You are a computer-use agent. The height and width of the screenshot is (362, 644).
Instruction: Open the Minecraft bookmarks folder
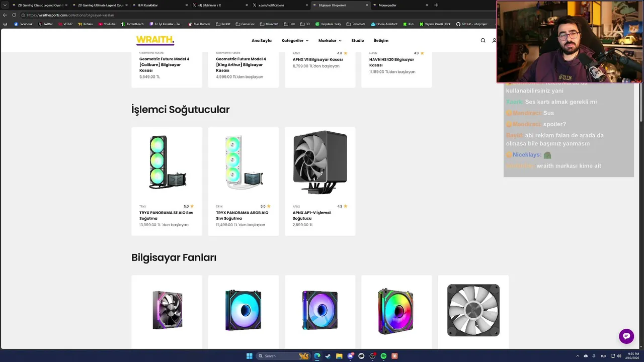269,24
